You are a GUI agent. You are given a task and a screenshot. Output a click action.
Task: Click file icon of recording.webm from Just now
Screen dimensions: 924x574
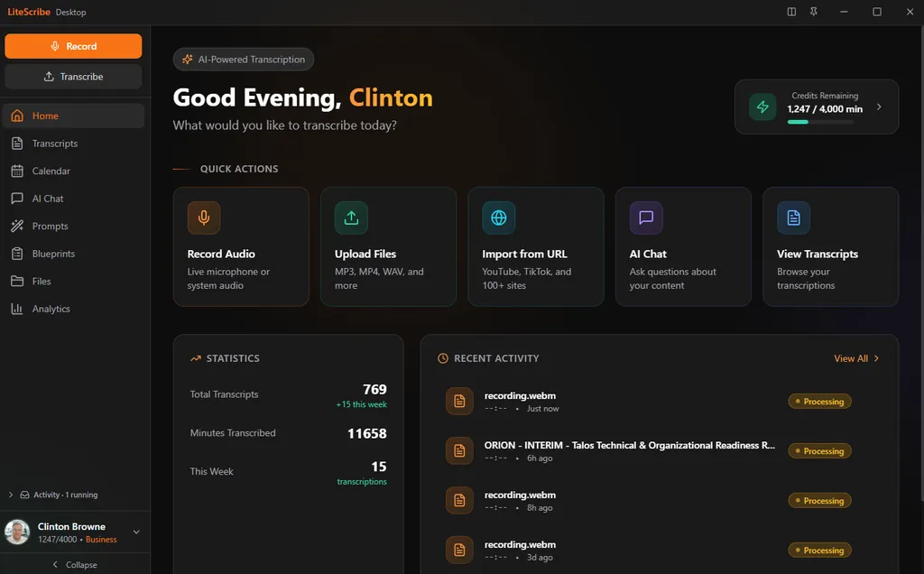pyautogui.click(x=459, y=402)
